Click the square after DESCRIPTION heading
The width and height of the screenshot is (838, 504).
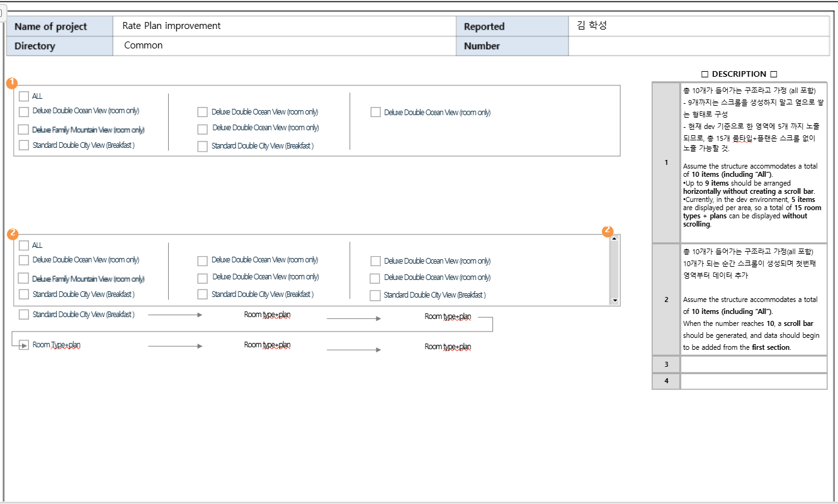point(773,74)
